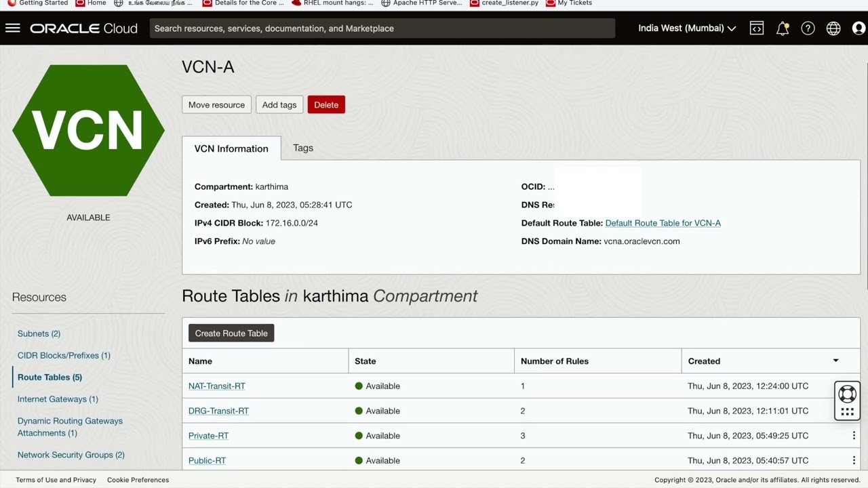The width and height of the screenshot is (868, 488).
Task: Open DRG-Transit-RT route table
Action: (x=218, y=411)
